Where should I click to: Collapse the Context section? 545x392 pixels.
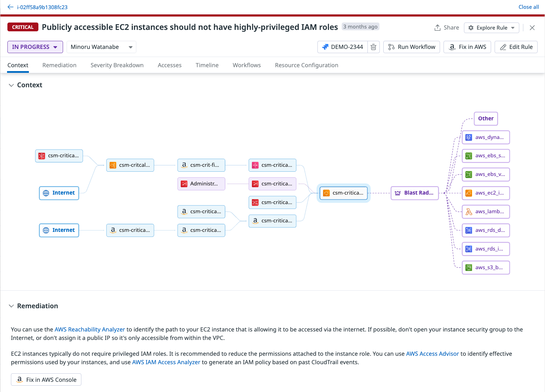11,85
